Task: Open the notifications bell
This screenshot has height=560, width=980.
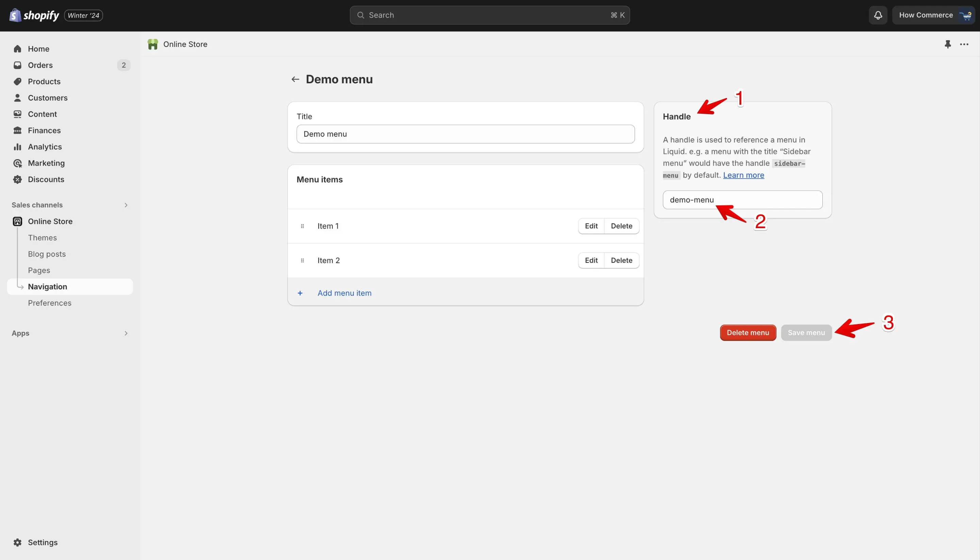Action: point(878,15)
